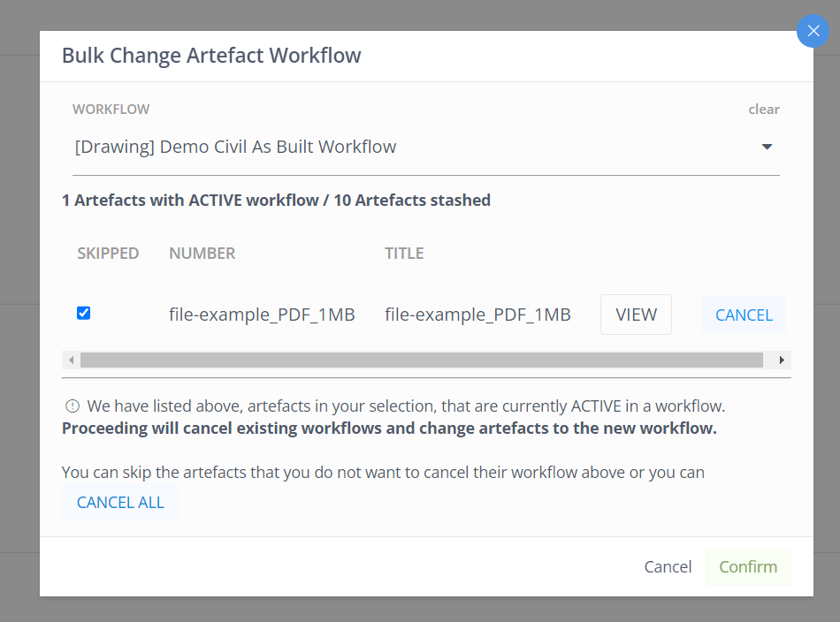The width and height of the screenshot is (840, 622).
Task: Click the WORKFLOW field label
Action: click(111, 110)
